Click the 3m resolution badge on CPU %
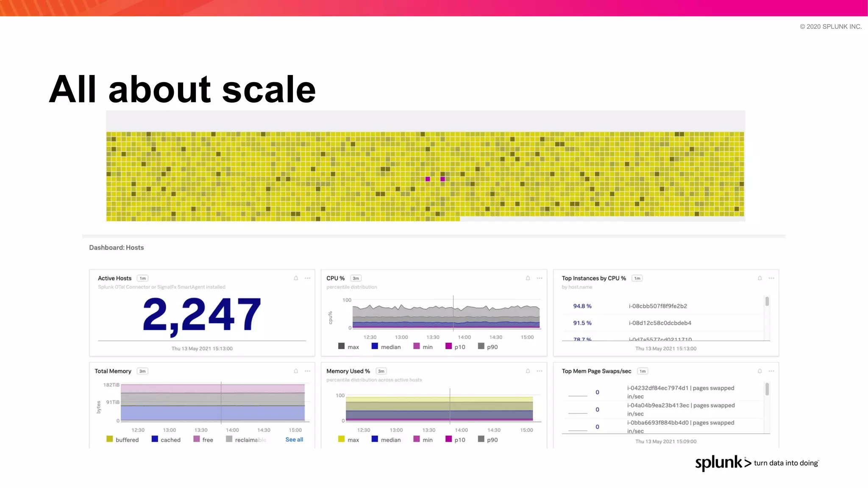The image size is (868, 488). (356, 278)
